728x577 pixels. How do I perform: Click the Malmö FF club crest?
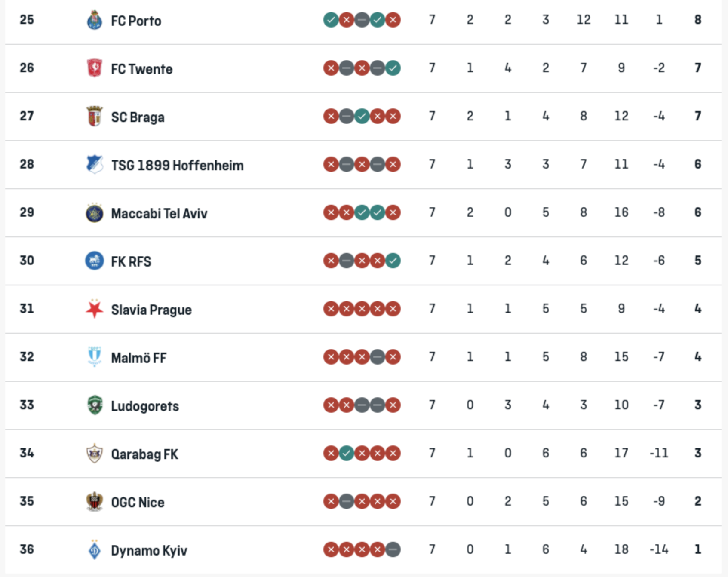(x=94, y=357)
